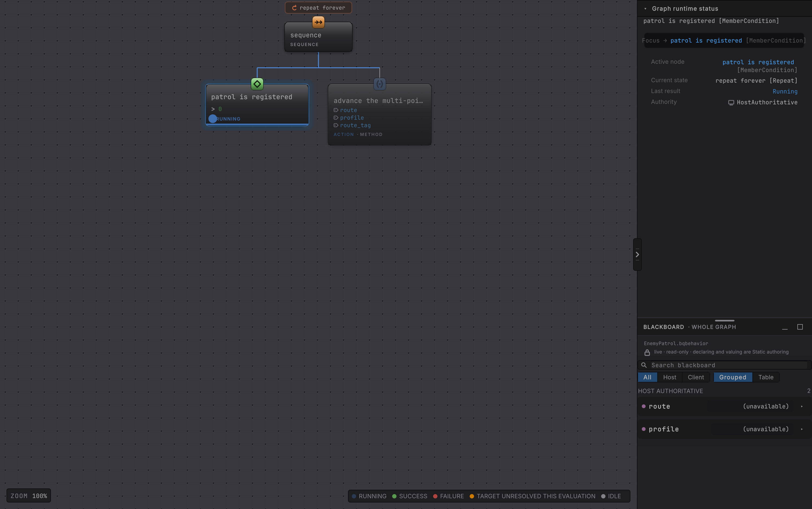Maximize the Blackboard panel
This screenshot has width=812, height=509.
800,327
